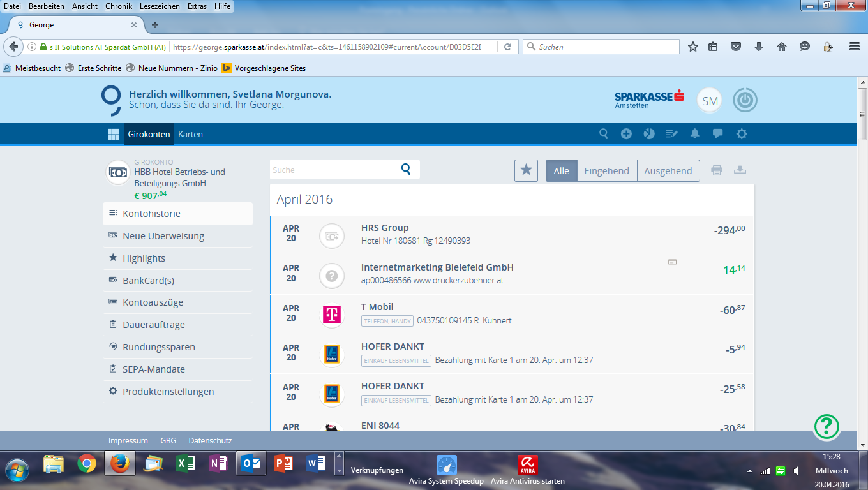Open the Firefox hamburger menu
Screen dimensions: 868x490
(x=855, y=47)
